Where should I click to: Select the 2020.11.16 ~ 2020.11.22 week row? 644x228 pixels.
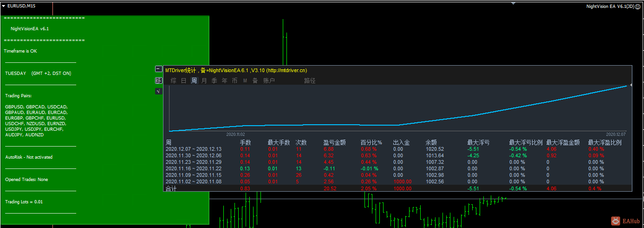398,168
